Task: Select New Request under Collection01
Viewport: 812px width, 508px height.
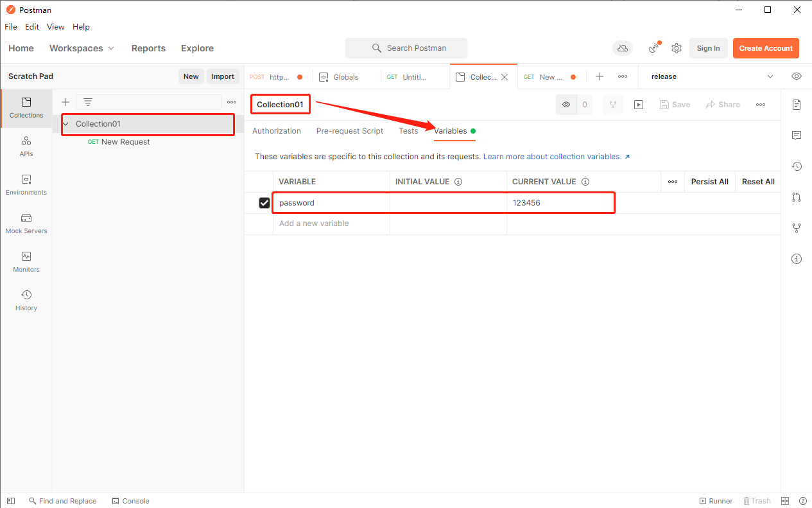Action: coord(125,142)
